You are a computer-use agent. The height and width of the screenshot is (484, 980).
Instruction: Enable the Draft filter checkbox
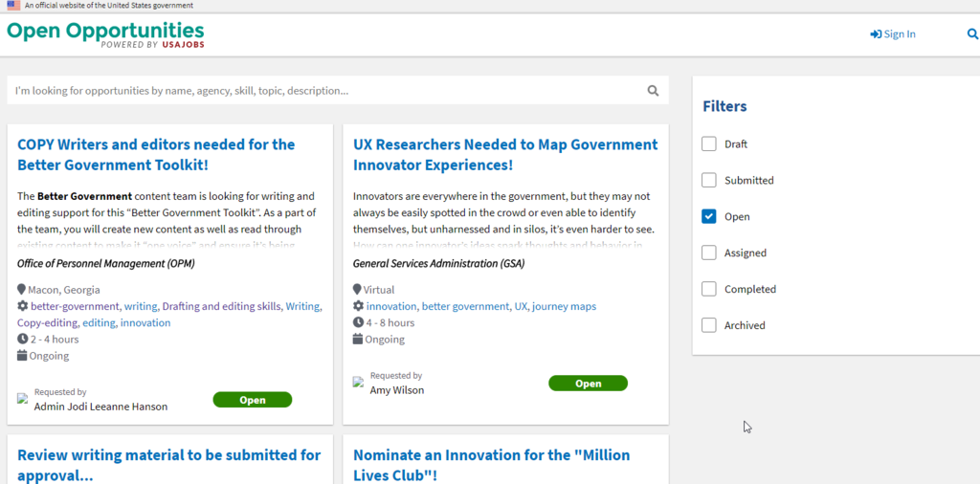coord(709,144)
